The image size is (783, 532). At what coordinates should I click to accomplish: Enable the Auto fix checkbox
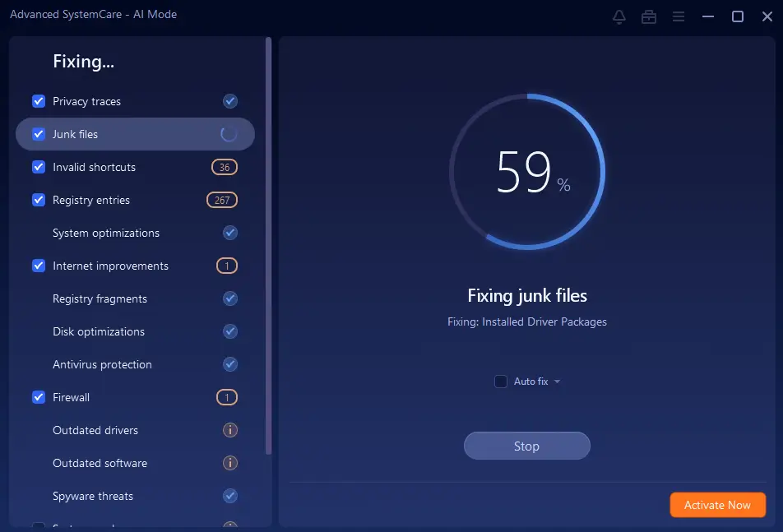[x=500, y=381]
